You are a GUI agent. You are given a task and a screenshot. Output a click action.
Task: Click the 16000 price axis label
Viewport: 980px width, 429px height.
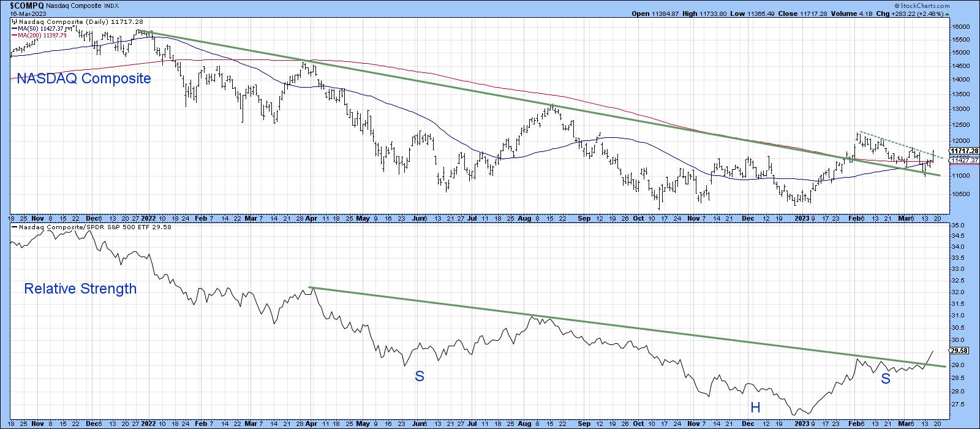click(960, 27)
